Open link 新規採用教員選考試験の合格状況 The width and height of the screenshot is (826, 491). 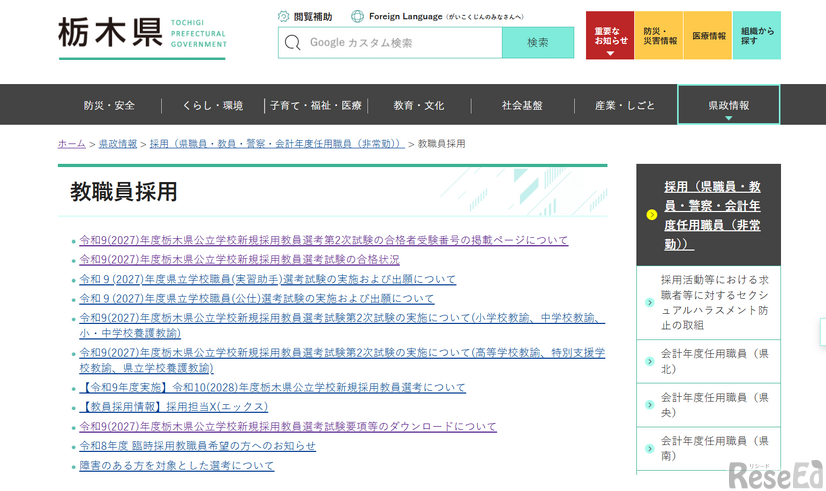tap(239, 260)
